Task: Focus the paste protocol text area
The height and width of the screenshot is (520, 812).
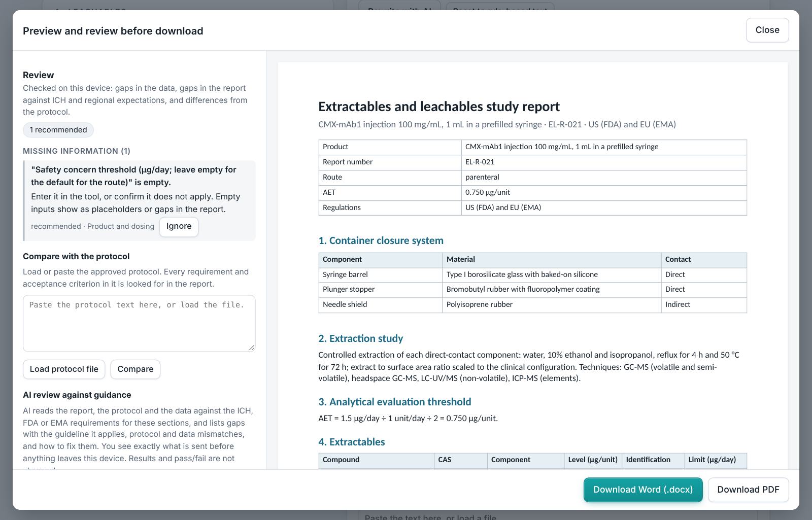Action: pyautogui.click(x=139, y=323)
